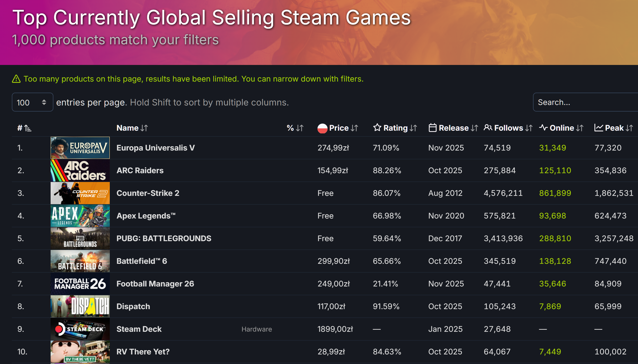Click the sort icon next to the # column
Screen dimensions: 638x364
tap(28, 128)
